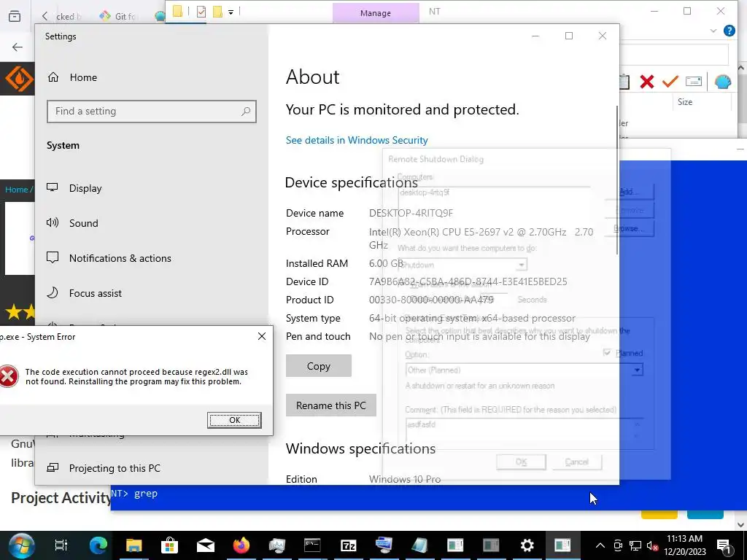Click the blue shell icon in Explorer toolbar
Viewport: 747px width, 560px height.
722,82
